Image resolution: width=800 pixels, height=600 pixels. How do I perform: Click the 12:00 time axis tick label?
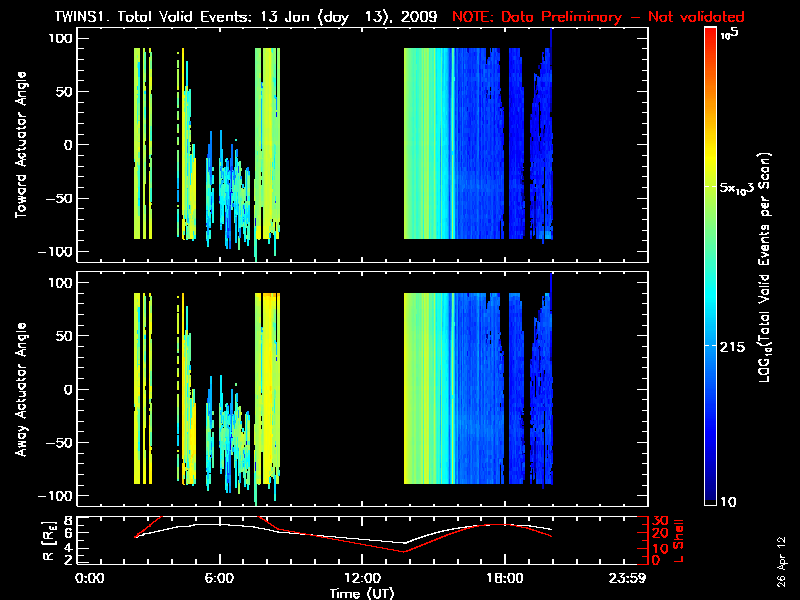(x=362, y=578)
